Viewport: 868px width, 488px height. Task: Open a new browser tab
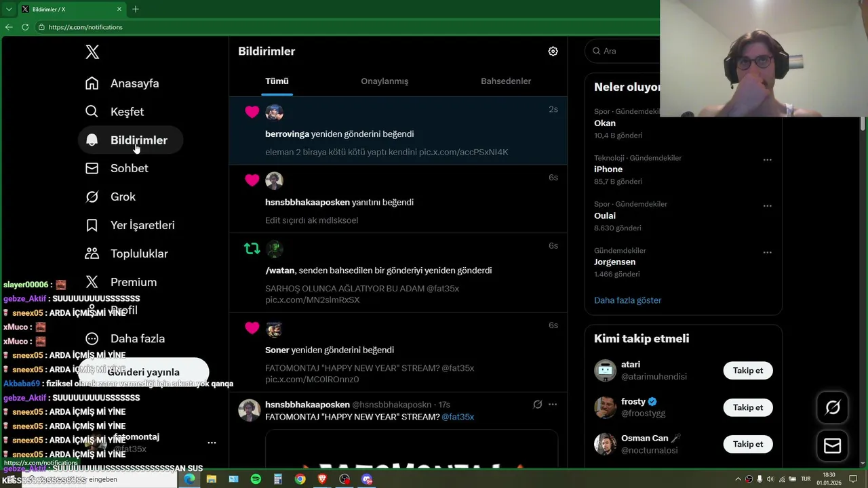click(x=136, y=9)
